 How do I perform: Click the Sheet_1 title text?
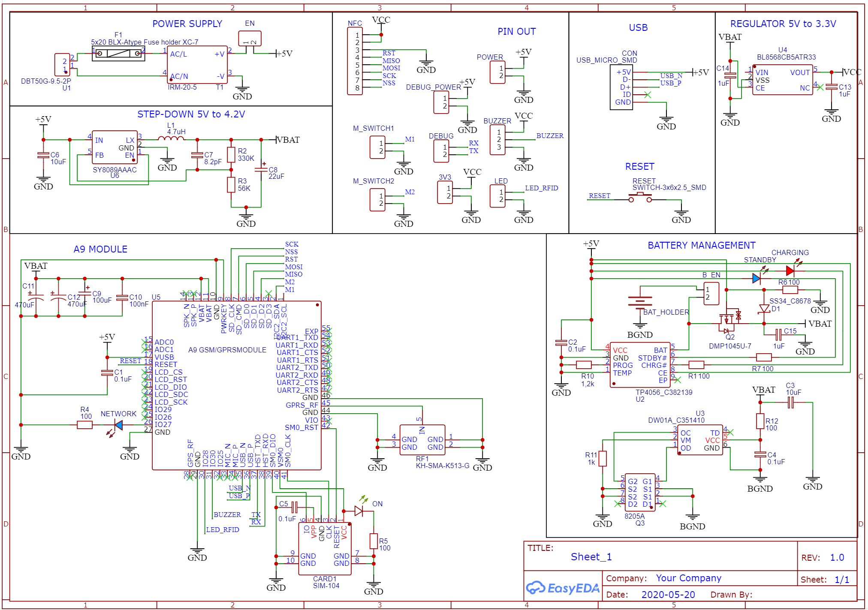592,556
